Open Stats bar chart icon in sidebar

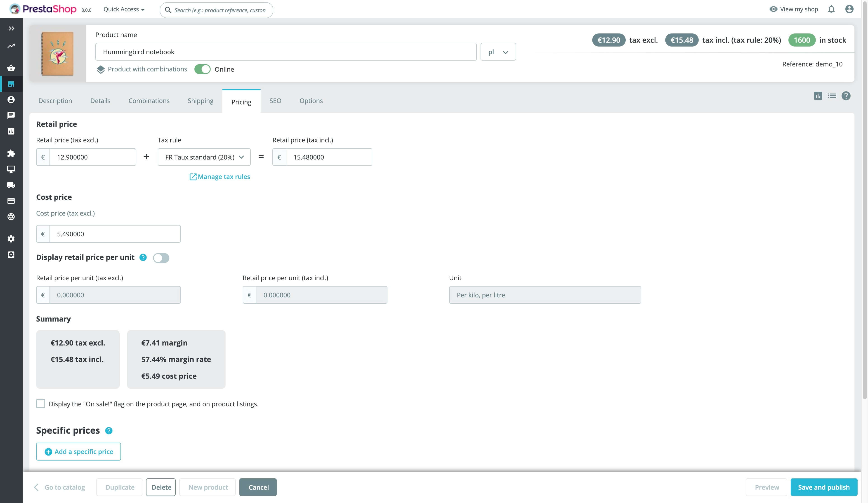point(11,131)
